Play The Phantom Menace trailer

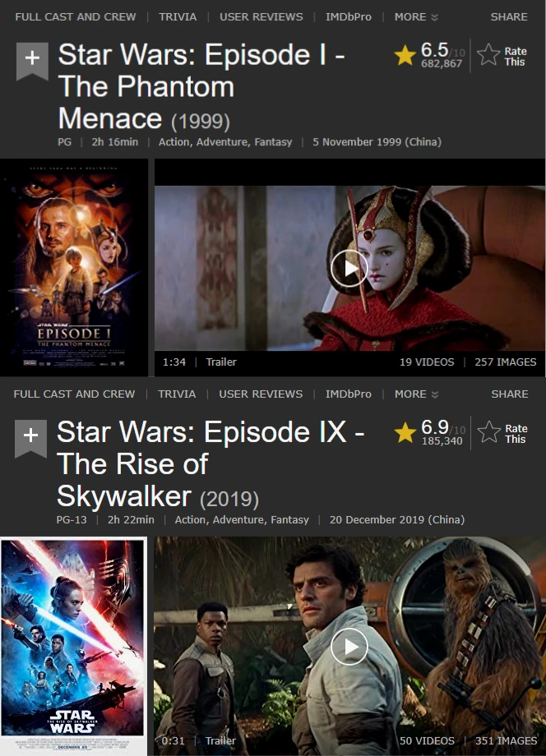click(x=349, y=268)
